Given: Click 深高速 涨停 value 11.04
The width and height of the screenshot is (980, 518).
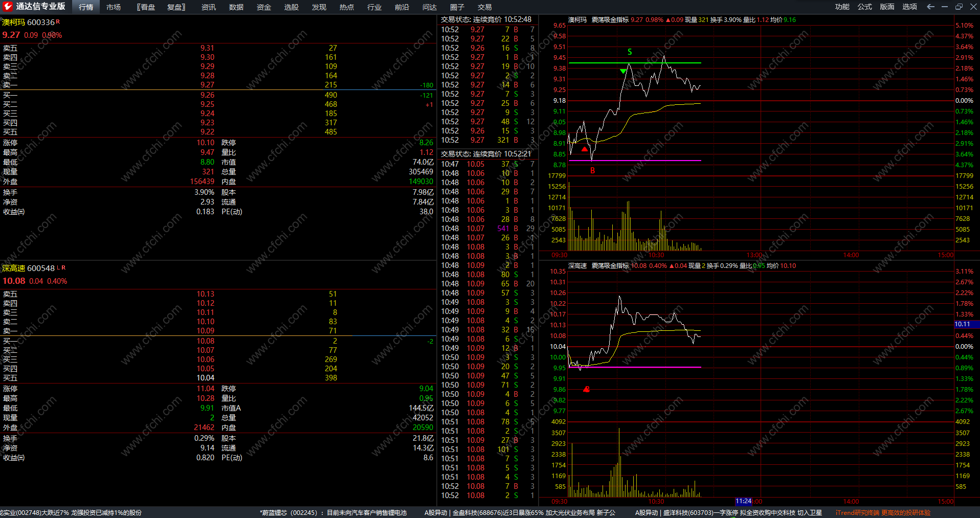Looking at the screenshot, I should (x=206, y=389).
